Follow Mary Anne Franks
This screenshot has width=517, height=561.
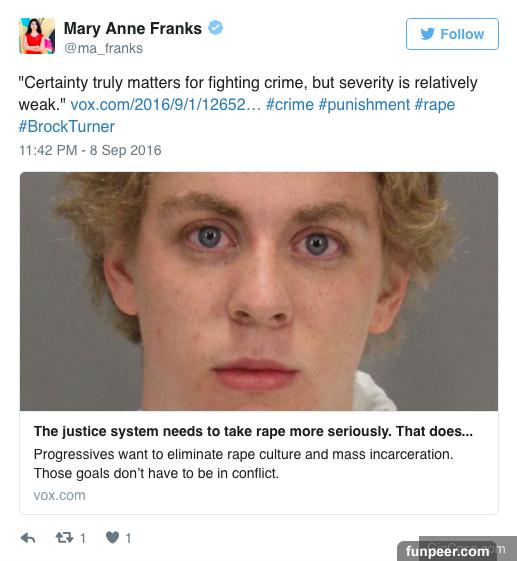452,34
